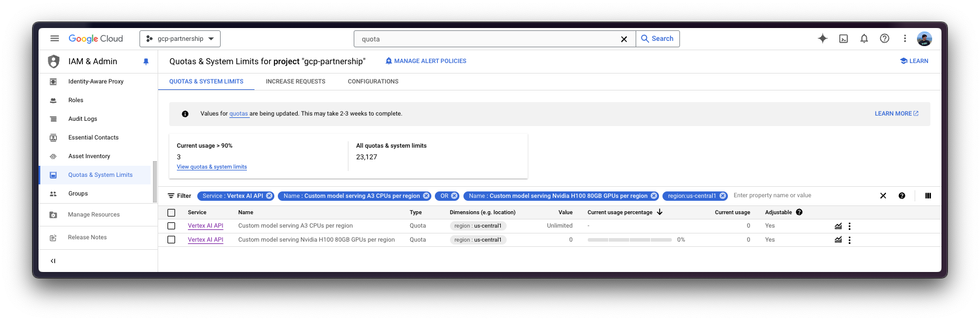Open the notifications bell

(864, 39)
